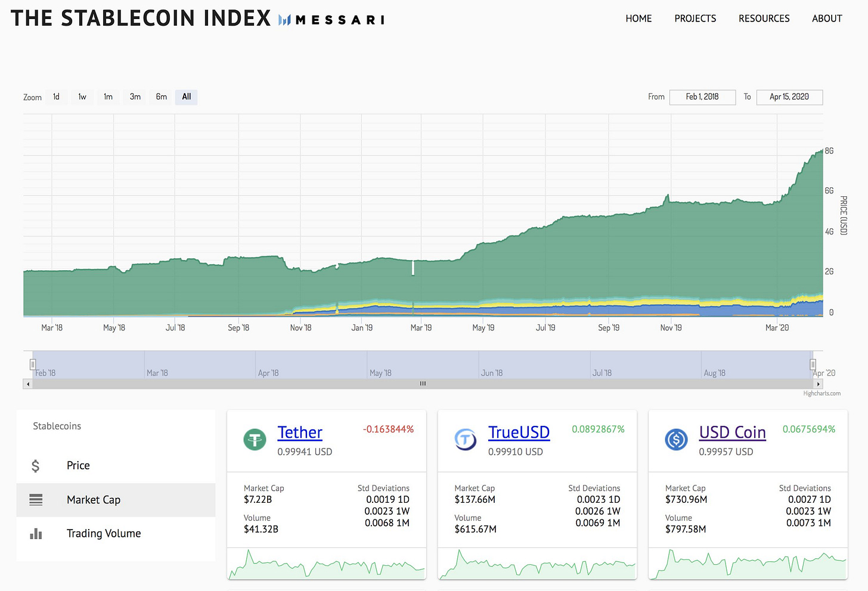This screenshot has width=868, height=591.
Task: Switch to the Trading Volume view
Action: pyautogui.click(x=116, y=534)
